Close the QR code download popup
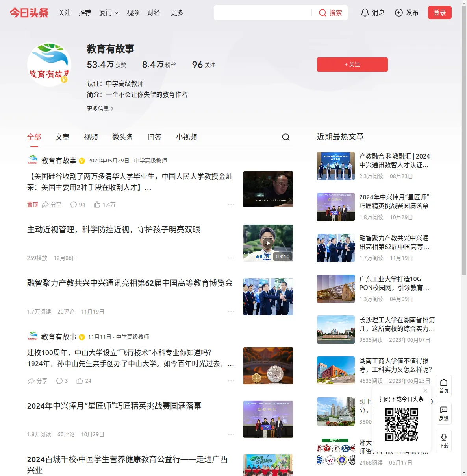 (x=425, y=391)
